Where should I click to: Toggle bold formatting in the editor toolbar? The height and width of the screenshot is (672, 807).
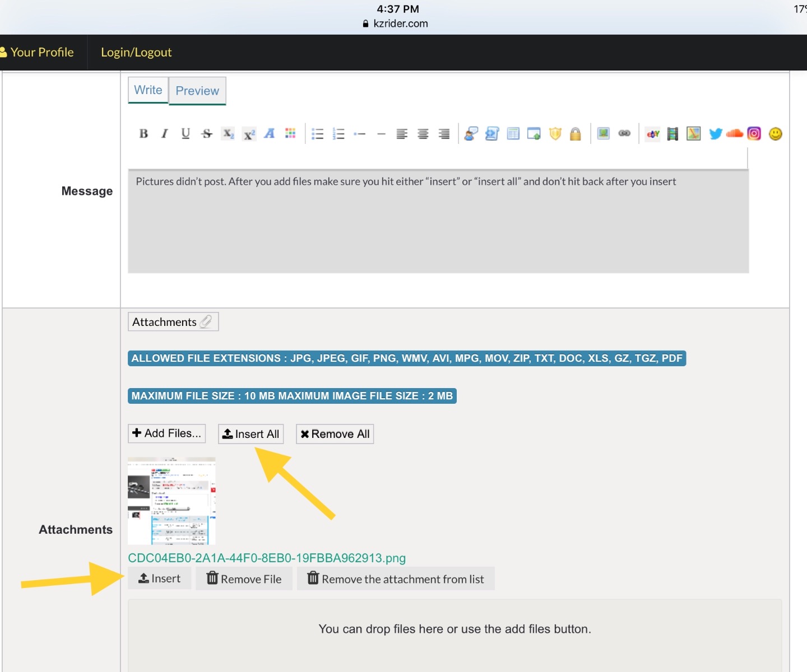pyautogui.click(x=143, y=133)
